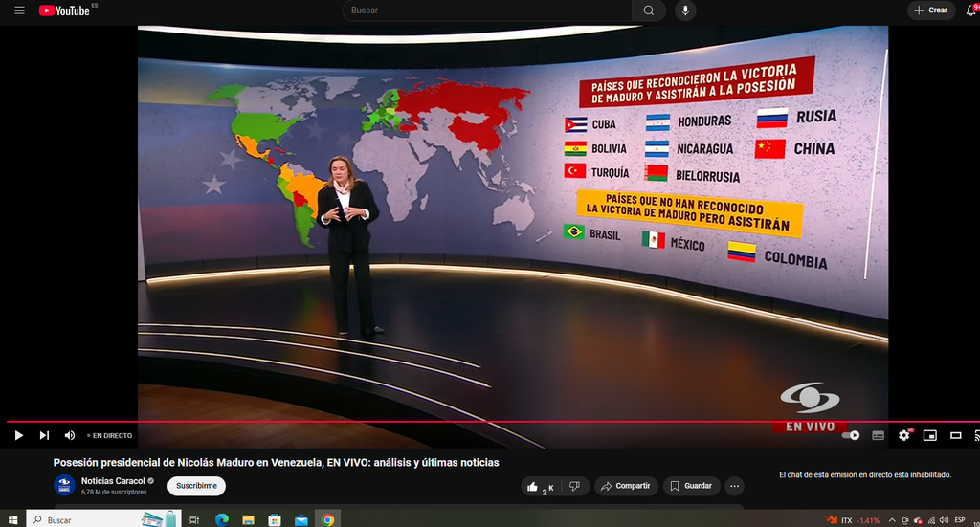Select the Chrome taskbar icon
Screen dimensions: 980x527
(327, 519)
